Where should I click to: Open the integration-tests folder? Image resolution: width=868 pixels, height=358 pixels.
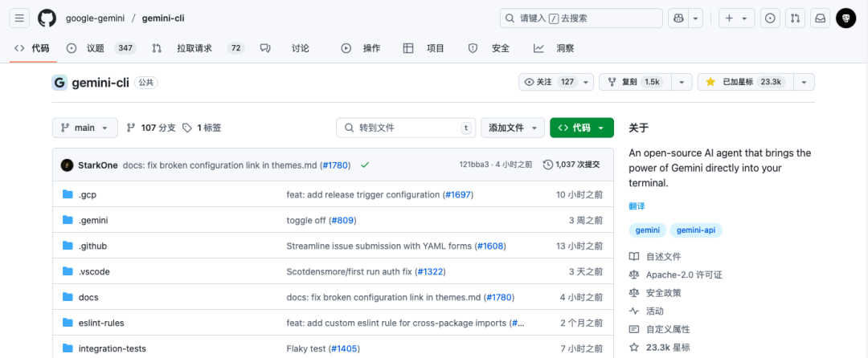pyautogui.click(x=113, y=348)
